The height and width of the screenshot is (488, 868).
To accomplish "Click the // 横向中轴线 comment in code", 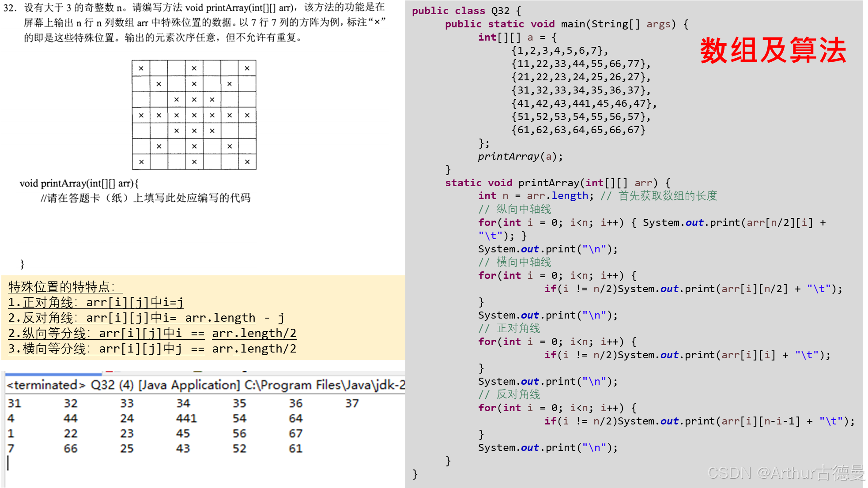I will click(x=515, y=262).
